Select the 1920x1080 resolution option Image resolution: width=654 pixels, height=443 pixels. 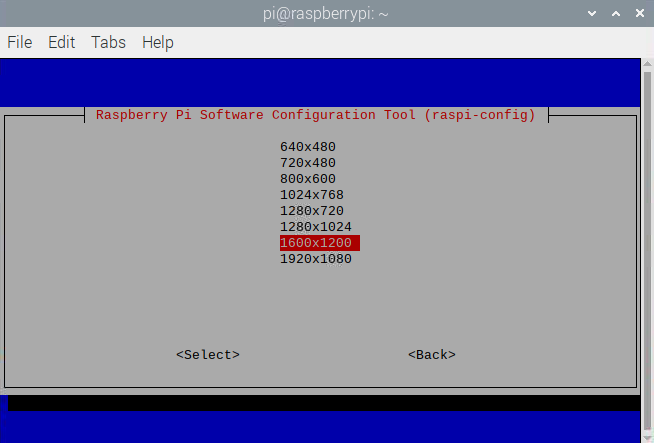click(x=316, y=259)
